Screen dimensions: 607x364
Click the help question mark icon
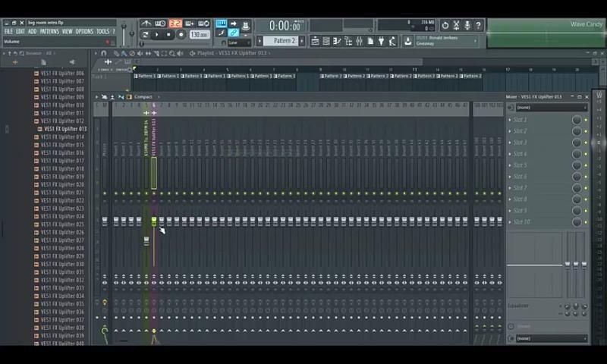pos(479,26)
